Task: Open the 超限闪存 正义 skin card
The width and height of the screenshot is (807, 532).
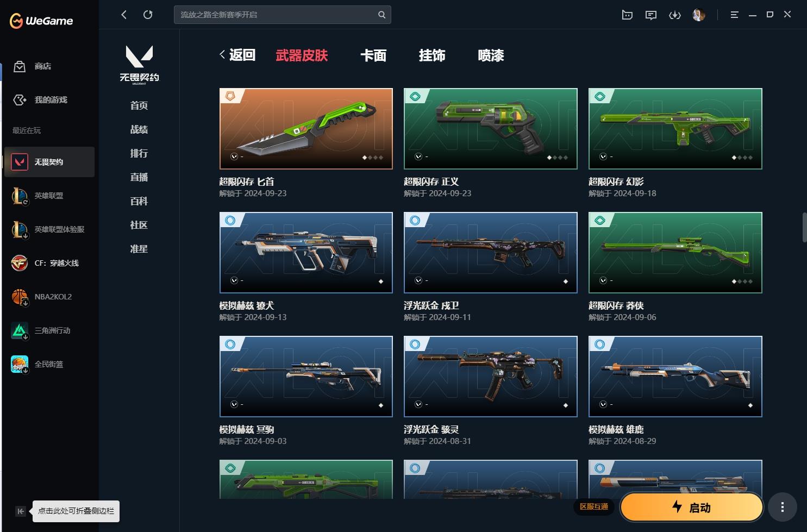Action: 491,129
